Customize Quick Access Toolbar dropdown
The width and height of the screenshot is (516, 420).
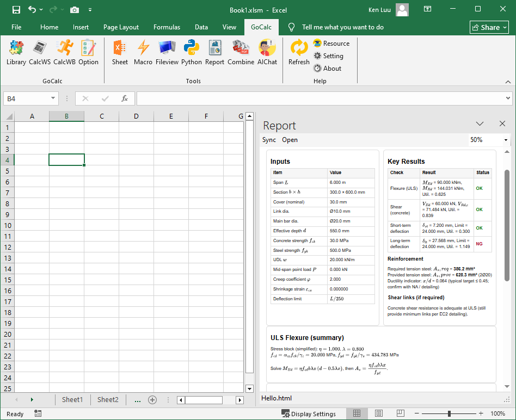point(90,10)
